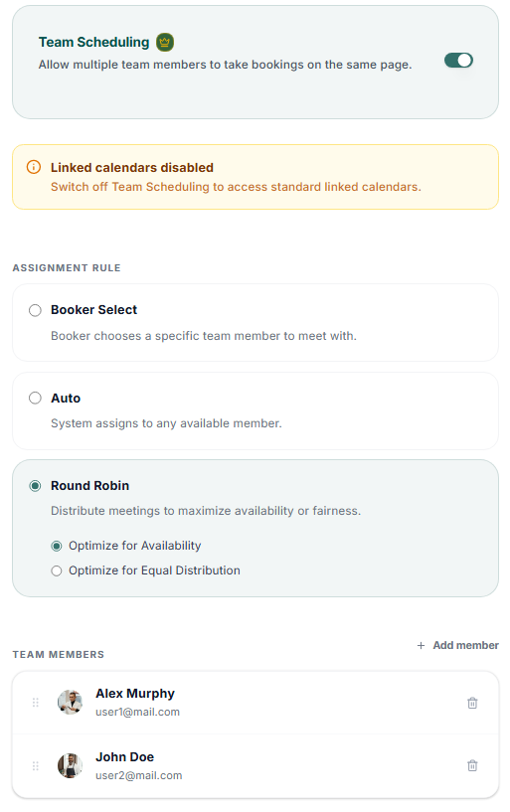This screenshot has width=510, height=812.
Task: Click drag handle beside John Doe
Action: coord(35,766)
